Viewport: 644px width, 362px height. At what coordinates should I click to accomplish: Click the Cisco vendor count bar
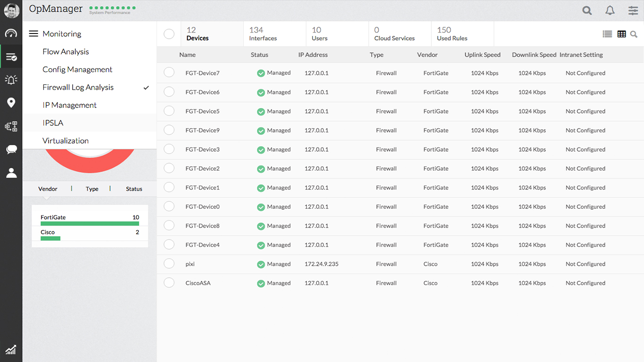pos(50,239)
